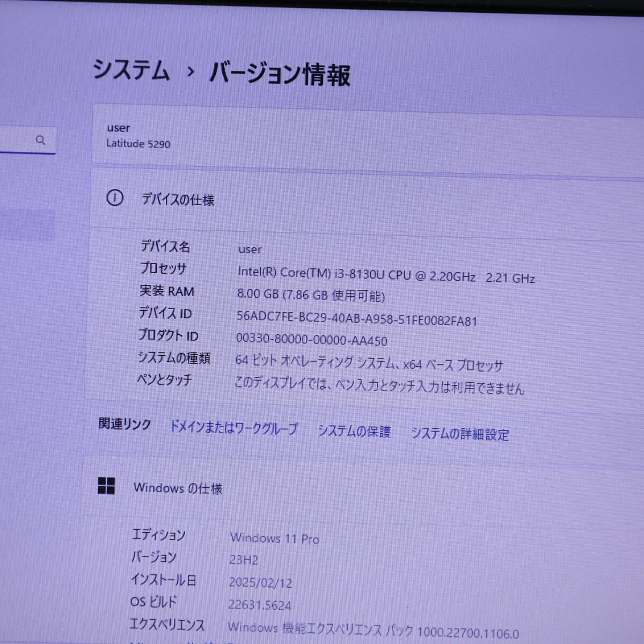Select the highlighted sidebar navigation item

27,225
